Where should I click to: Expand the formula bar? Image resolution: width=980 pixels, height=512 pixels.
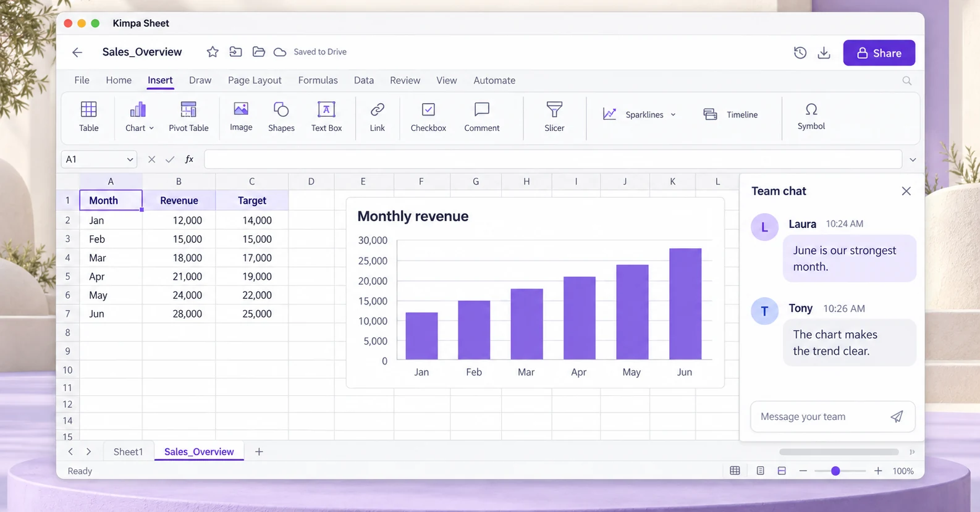click(913, 159)
